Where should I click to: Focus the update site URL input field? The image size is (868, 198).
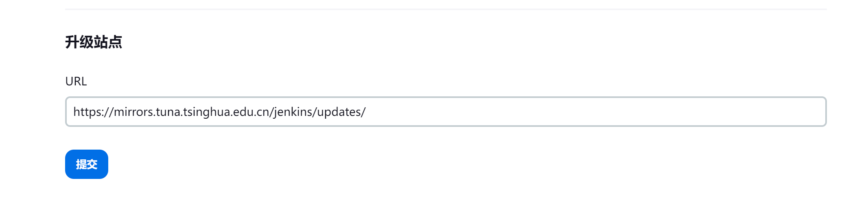(446, 112)
